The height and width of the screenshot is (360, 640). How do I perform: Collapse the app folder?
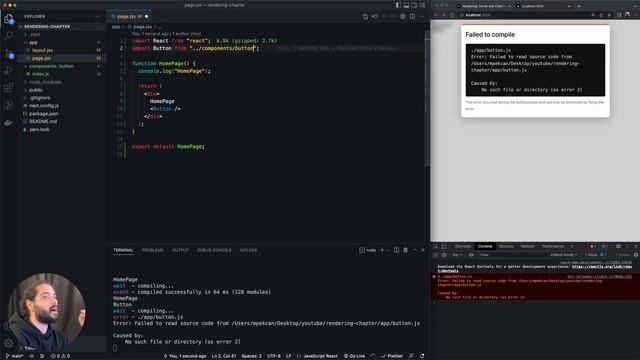(x=33, y=42)
